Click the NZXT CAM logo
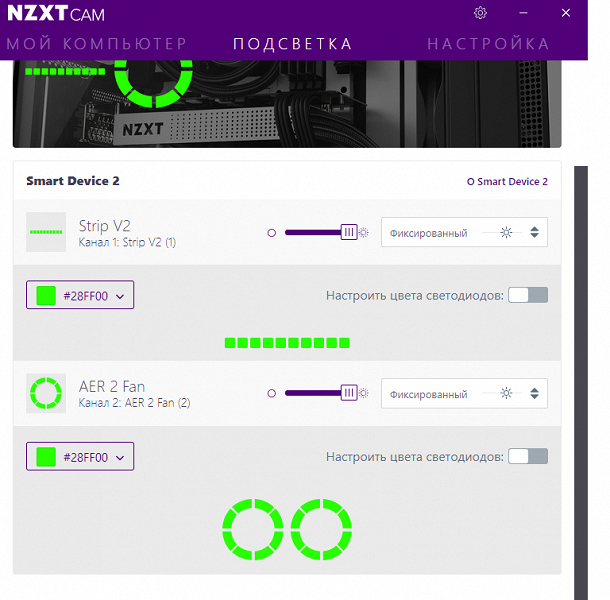Screen dimensions: 610x600 (56, 13)
